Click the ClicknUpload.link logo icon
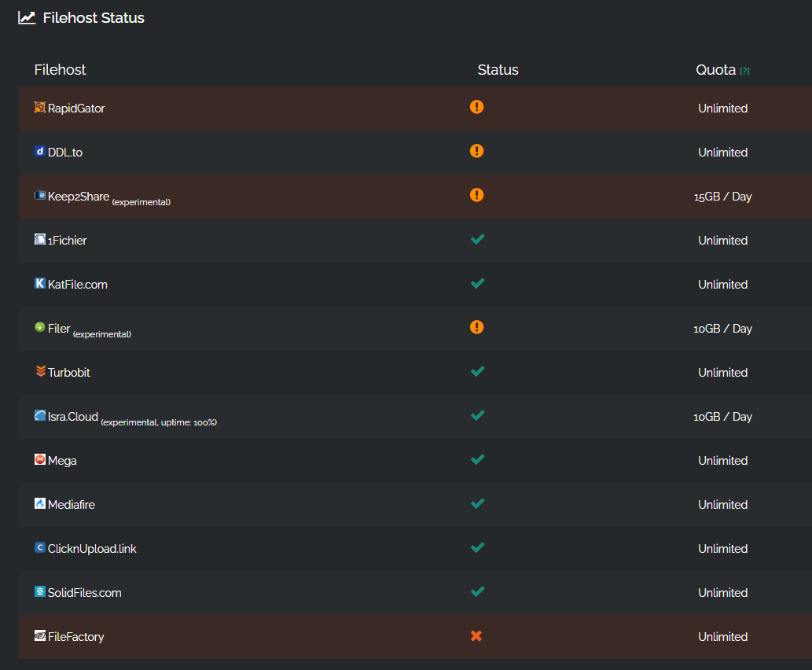The width and height of the screenshot is (812, 670). (x=40, y=547)
